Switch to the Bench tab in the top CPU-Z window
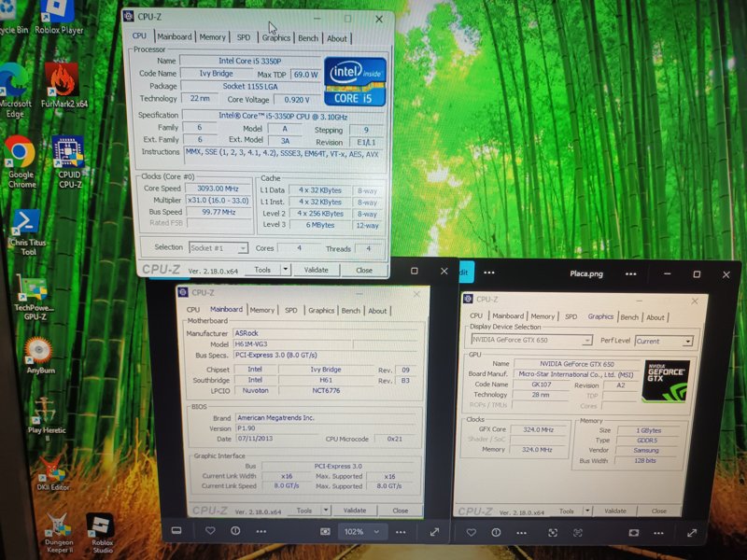 coord(308,38)
